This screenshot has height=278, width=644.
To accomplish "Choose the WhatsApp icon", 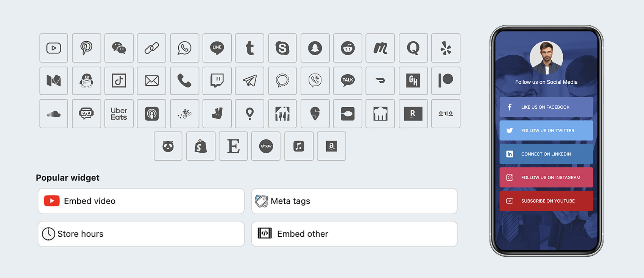I will pyautogui.click(x=184, y=48).
